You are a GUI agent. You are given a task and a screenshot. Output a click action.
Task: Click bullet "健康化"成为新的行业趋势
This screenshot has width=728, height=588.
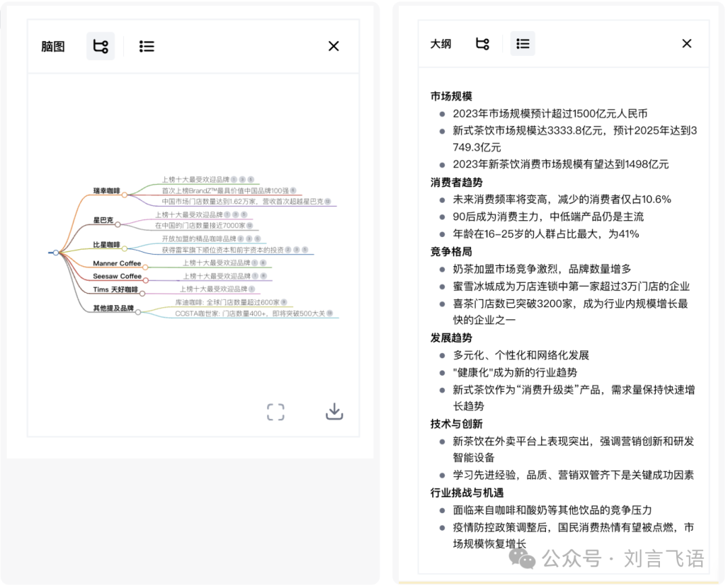coord(515,372)
